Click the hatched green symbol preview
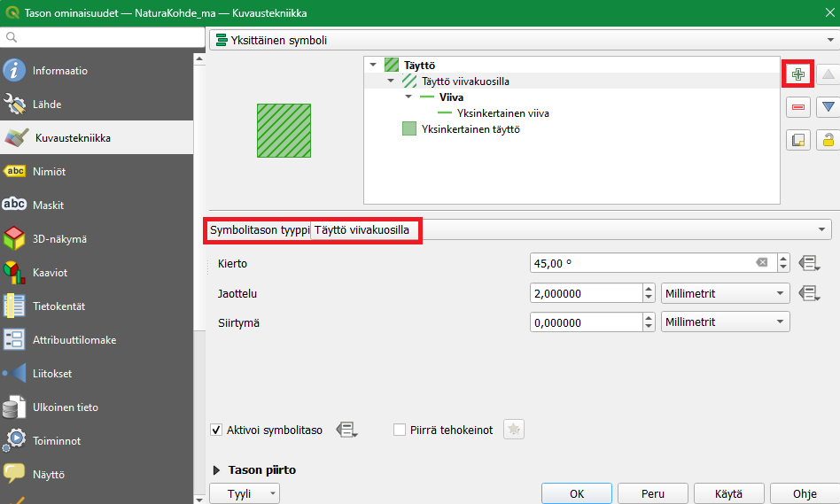 pyautogui.click(x=284, y=130)
